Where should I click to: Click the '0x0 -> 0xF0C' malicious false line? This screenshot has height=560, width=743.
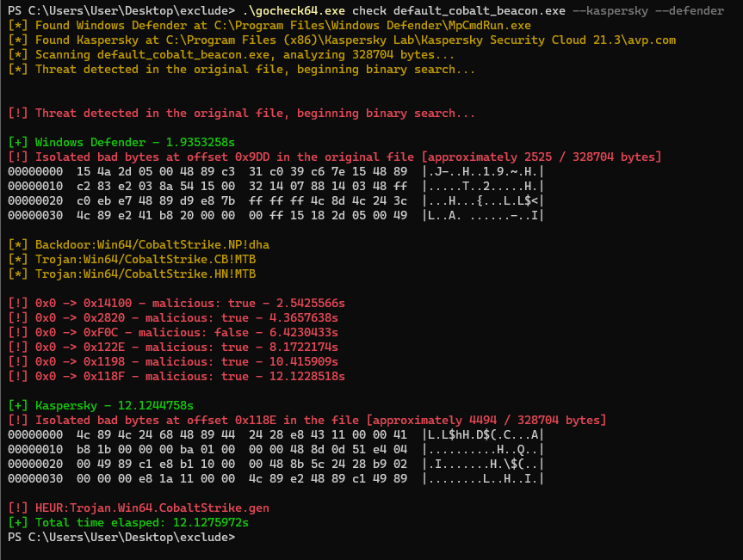[173, 333]
